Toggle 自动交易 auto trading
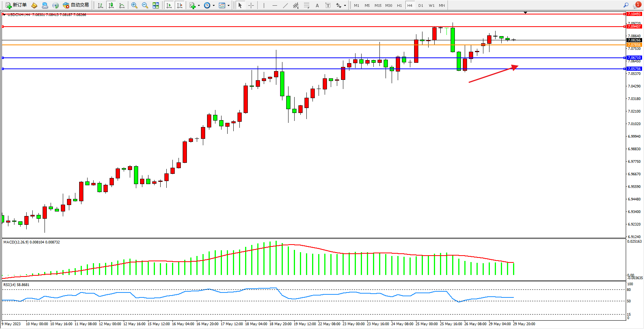 (76, 5)
